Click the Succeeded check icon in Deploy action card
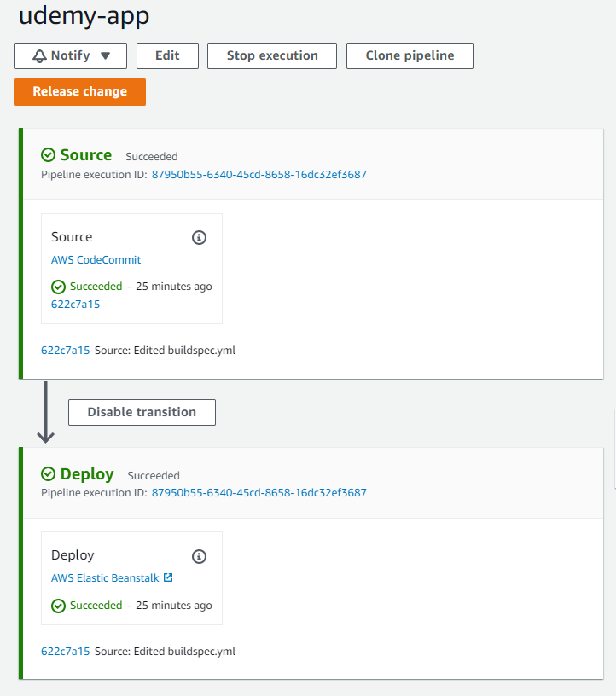 coord(58,606)
